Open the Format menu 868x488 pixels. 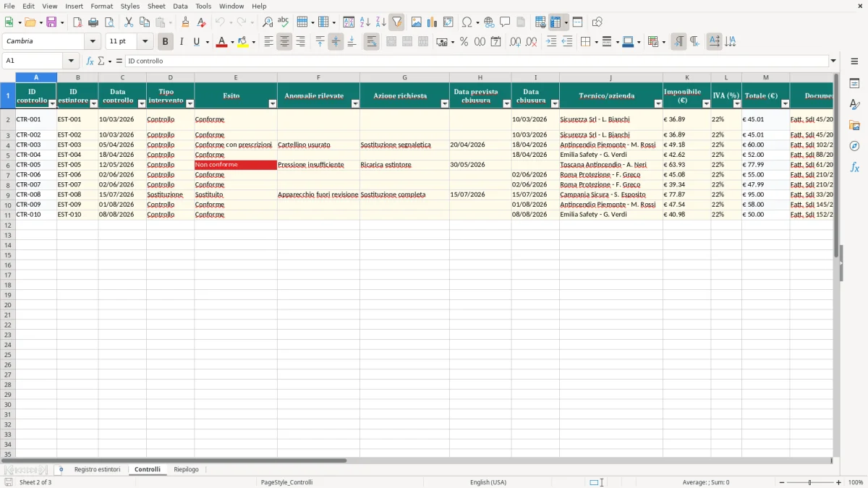click(x=102, y=6)
